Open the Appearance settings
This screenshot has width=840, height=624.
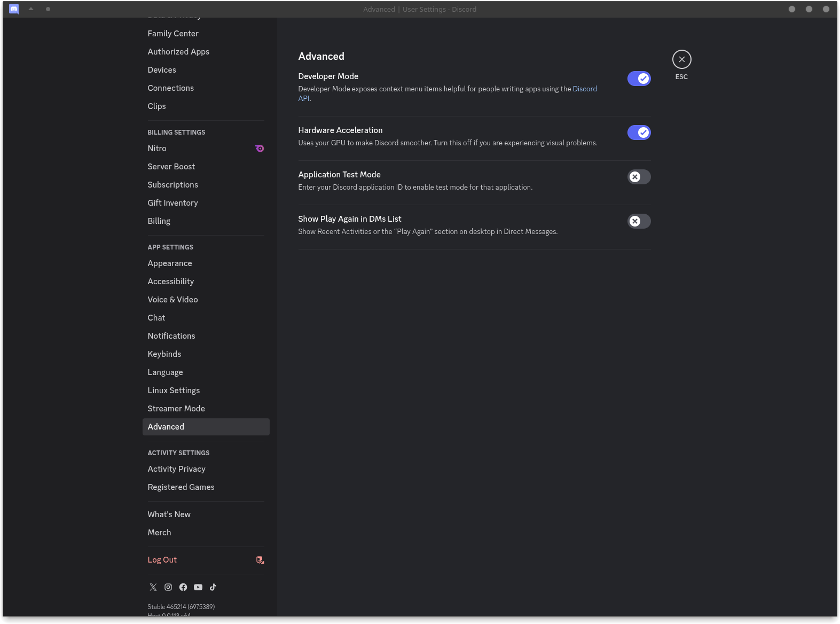pos(170,263)
